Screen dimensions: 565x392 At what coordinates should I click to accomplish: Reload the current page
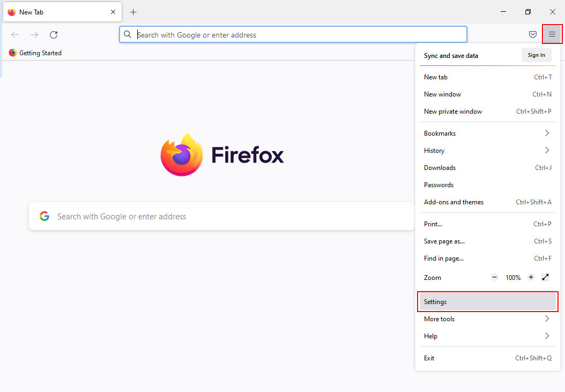click(54, 35)
